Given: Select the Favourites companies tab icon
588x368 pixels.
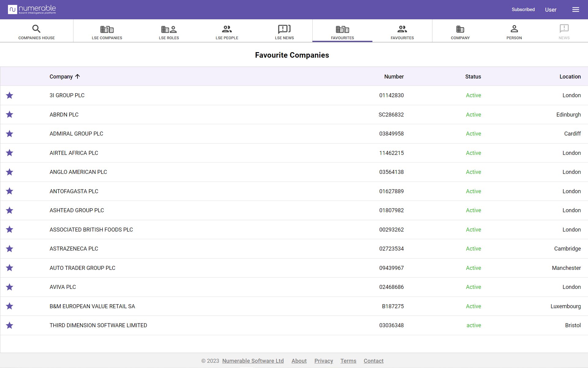Looking at the screenshot, I should [342, 29].
